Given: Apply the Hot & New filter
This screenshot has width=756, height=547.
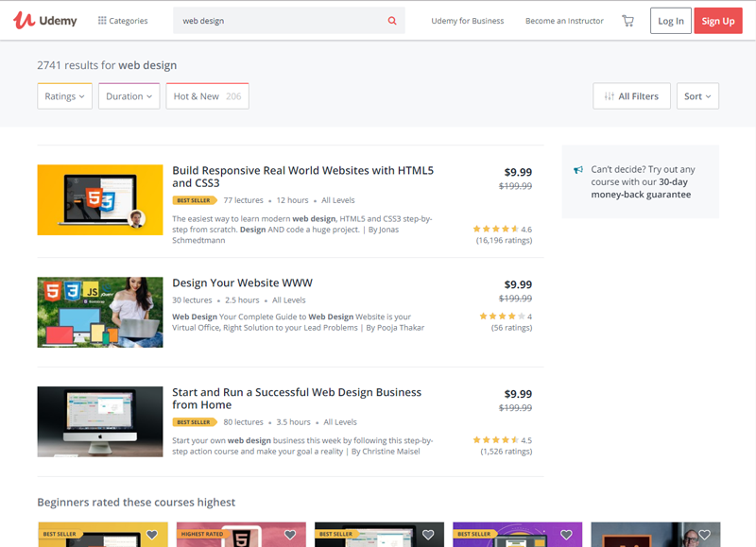Looking at the screenshot, I should pos(207,96).
